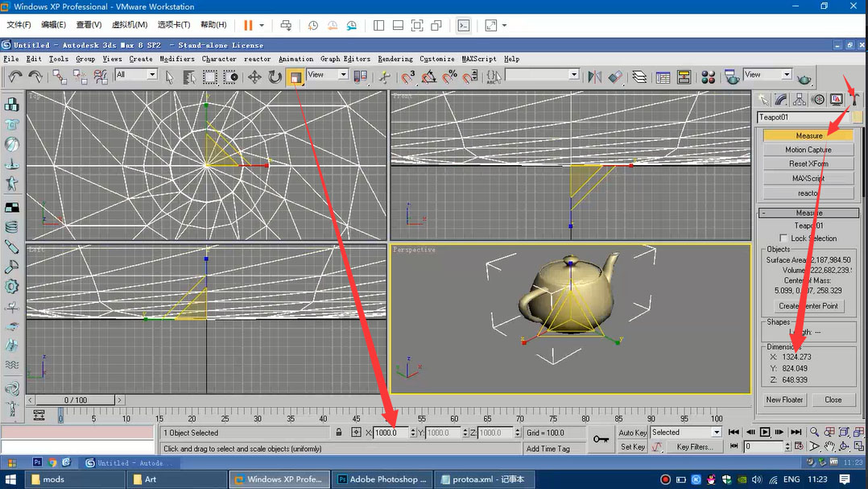Toggle the Spinner Snap

pos(470,77)
